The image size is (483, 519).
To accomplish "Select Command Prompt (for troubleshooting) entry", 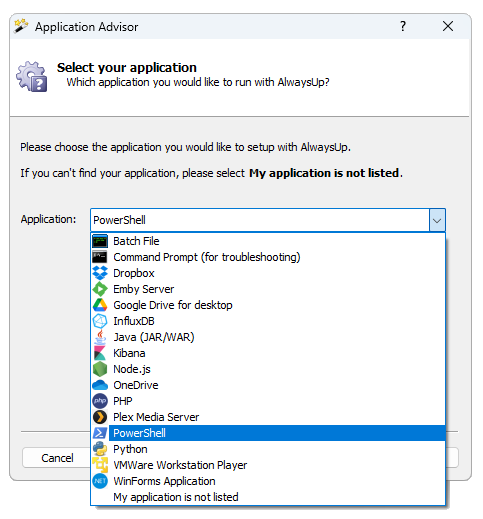I will (268, 257).
